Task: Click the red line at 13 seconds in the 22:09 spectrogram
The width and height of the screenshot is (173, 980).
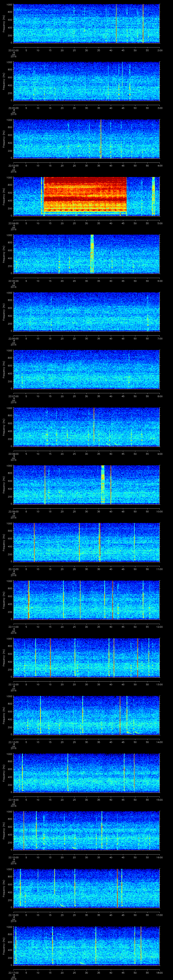Action: click(45, 485)
